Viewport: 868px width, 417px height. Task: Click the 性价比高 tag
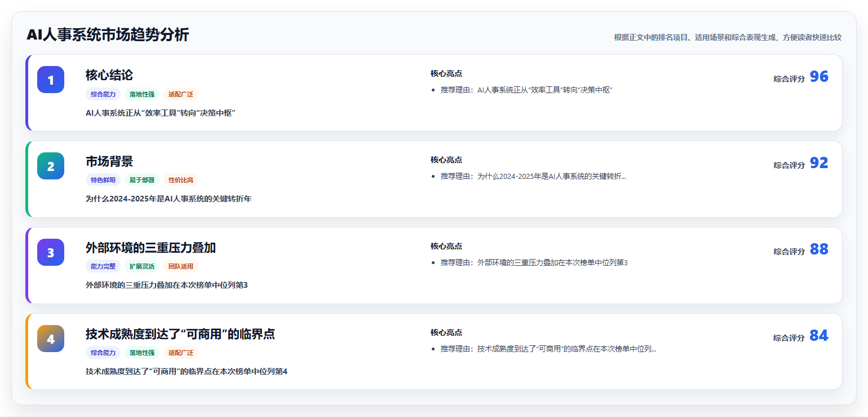181,180
